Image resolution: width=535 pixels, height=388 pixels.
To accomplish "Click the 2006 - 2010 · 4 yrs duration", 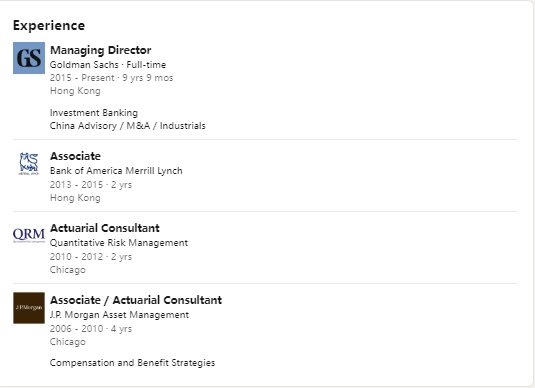I will click(x=91, y=329).
